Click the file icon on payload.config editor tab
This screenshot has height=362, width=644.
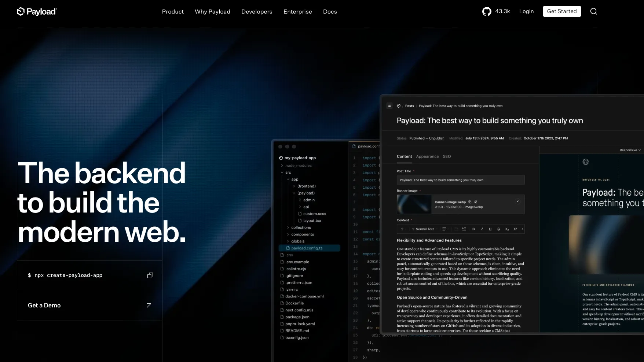[354, 146]
